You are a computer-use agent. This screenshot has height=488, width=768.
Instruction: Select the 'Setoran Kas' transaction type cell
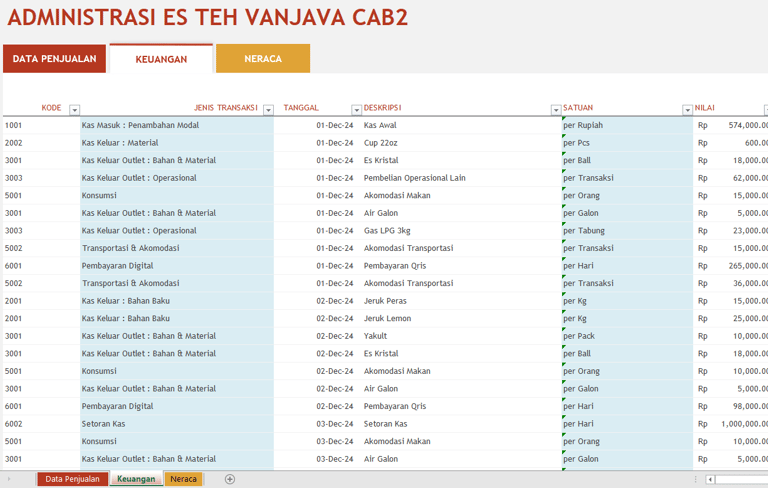(177, 424)
